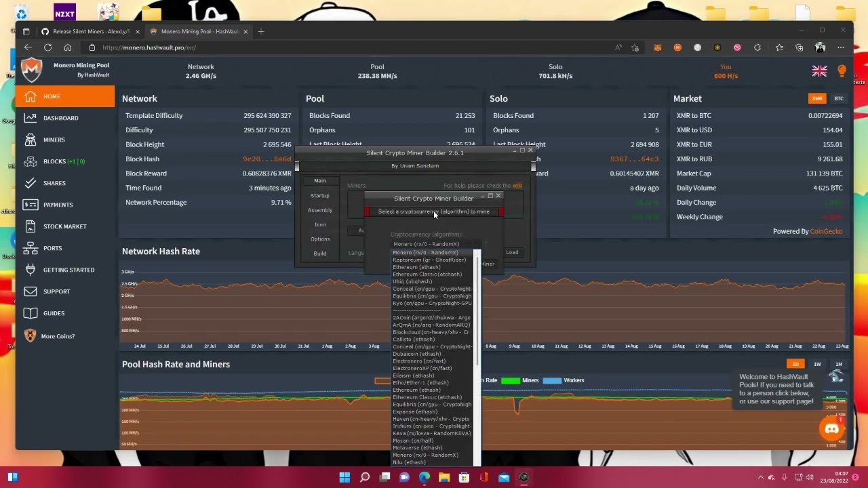Open the Stock Market sidebar icon

tap(30, 226)
